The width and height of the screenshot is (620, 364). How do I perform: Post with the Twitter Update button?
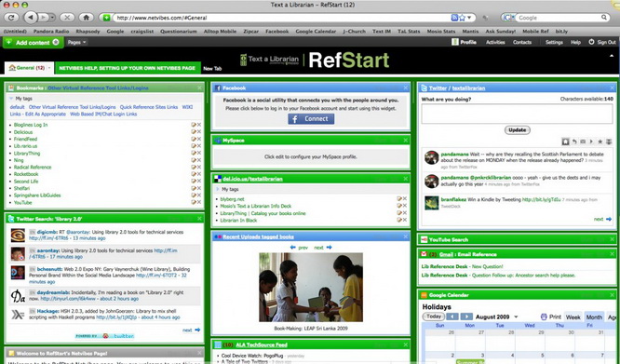pos(518,130)
